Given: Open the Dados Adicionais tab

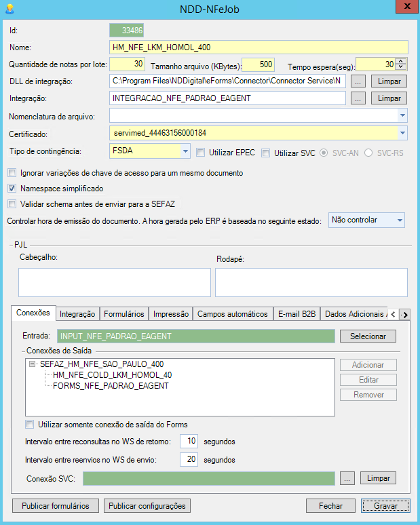Looking at the screenshot, I should coord(354,314).
